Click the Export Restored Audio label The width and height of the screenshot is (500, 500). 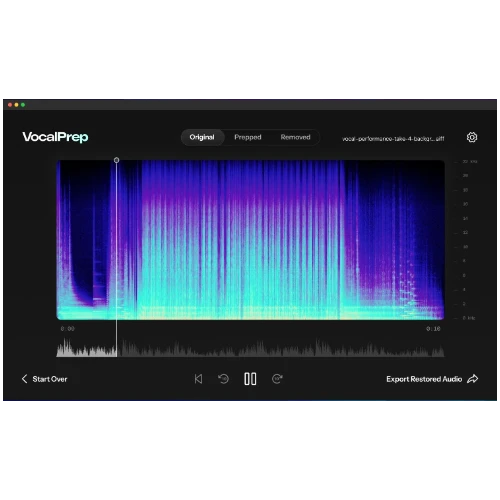tap(424, 379)
